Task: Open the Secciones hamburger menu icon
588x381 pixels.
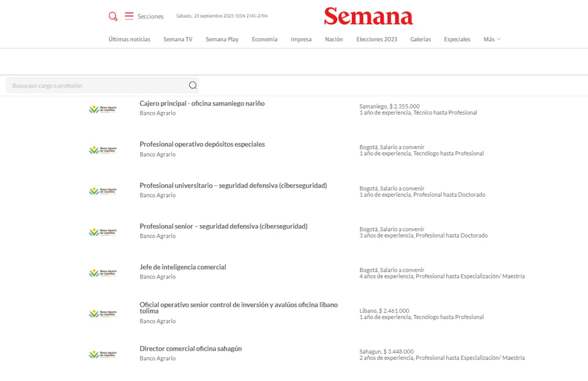Action: point(129,16)
